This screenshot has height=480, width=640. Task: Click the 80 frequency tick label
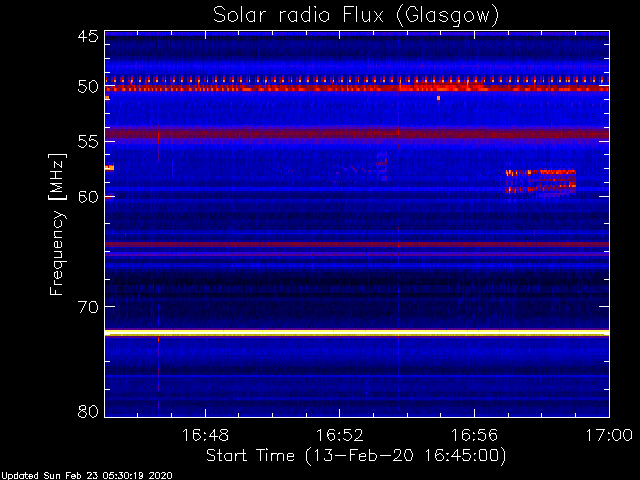[88, 411]
